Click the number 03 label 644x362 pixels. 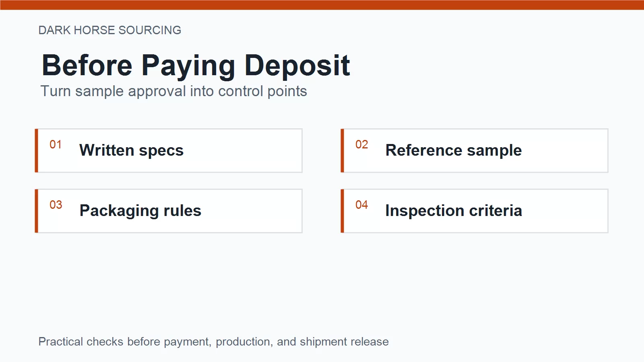(56, 205)
